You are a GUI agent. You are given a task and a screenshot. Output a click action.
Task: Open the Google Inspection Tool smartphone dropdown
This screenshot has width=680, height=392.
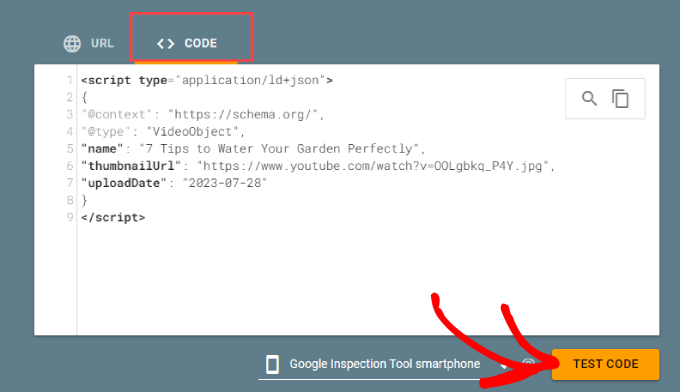pos(386,364)
